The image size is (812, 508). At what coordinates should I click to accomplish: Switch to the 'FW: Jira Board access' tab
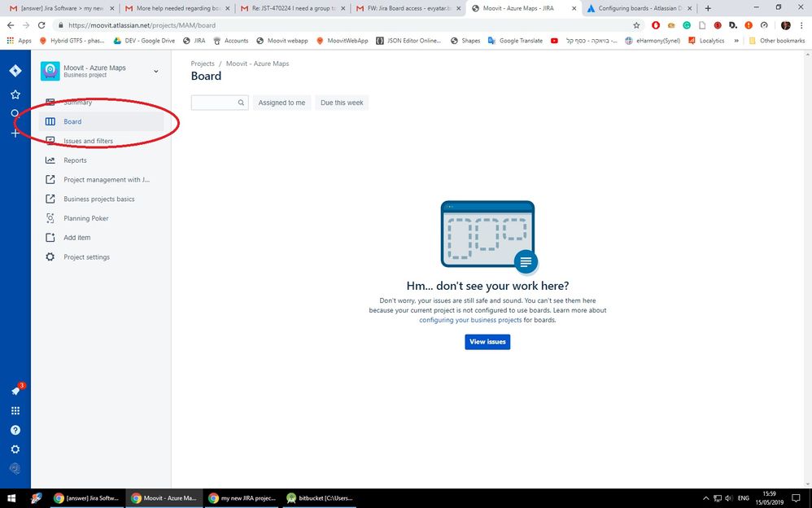point(408,8)
